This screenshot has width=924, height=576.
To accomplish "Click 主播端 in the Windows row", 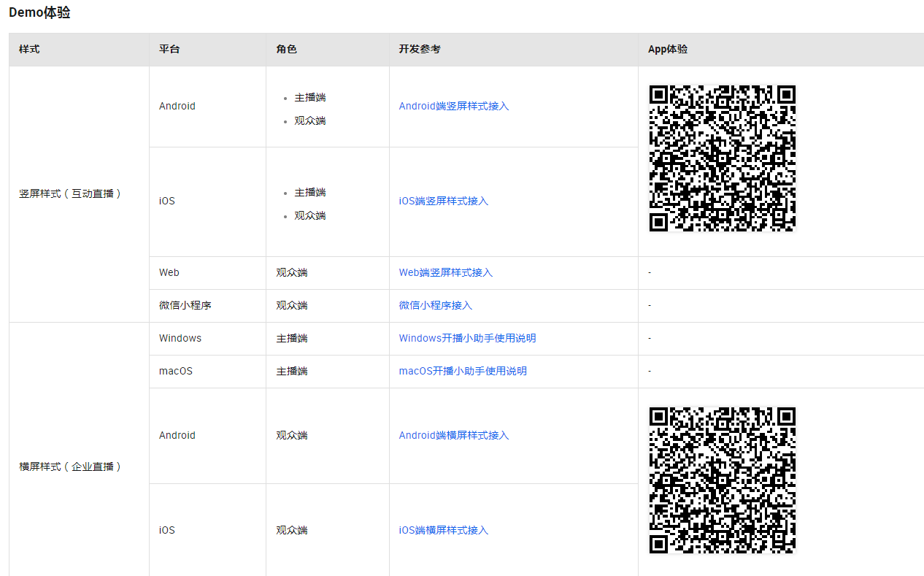I will (292, 338).
